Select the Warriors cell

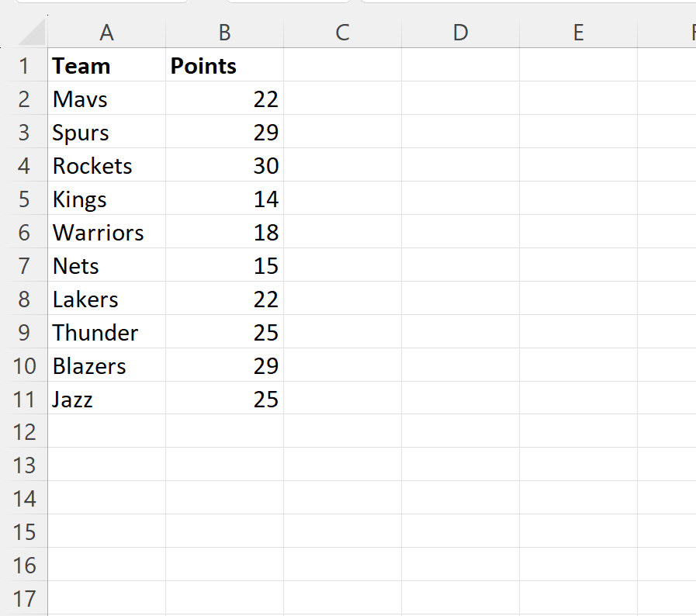[x=107, y=233]
